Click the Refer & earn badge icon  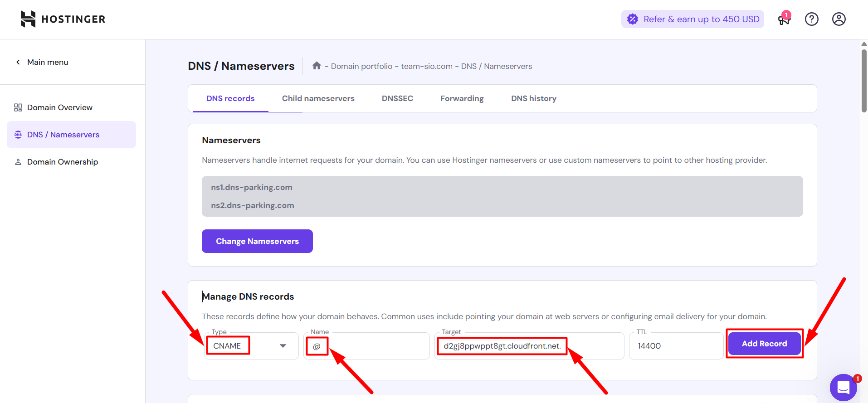coord(633,19)
